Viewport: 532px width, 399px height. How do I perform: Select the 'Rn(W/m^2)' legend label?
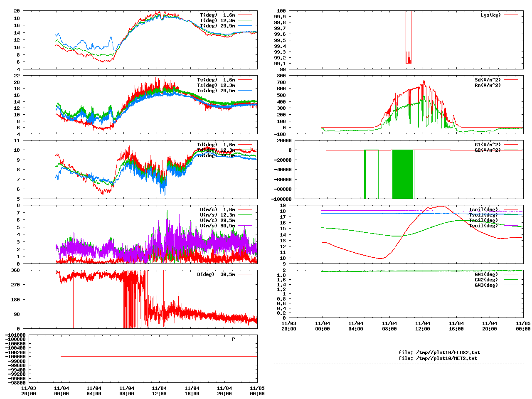click(488, 85)
